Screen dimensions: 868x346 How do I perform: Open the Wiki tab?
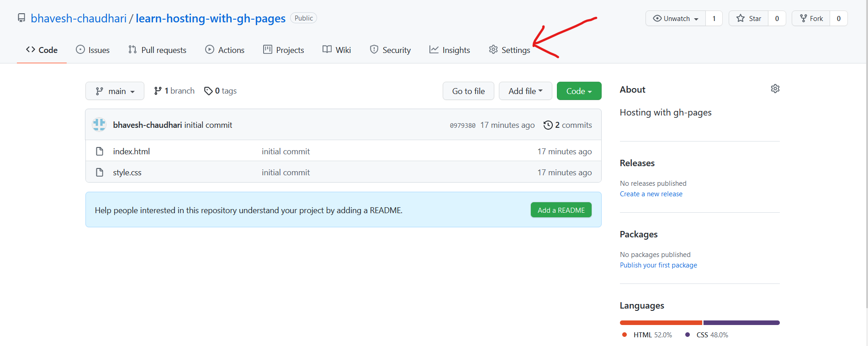[337, 50]
